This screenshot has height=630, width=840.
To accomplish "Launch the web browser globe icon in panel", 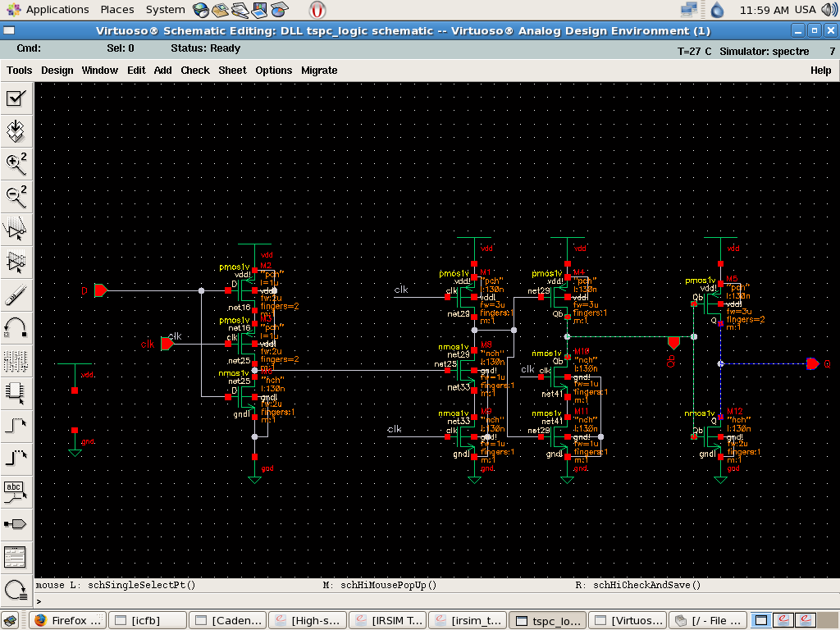I will [201, 10].
